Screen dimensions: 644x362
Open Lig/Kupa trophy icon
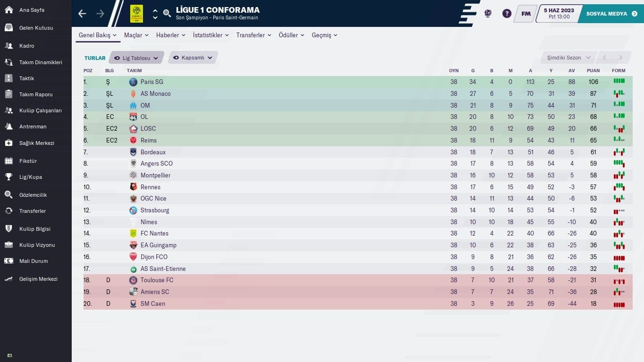pos(8,177)
